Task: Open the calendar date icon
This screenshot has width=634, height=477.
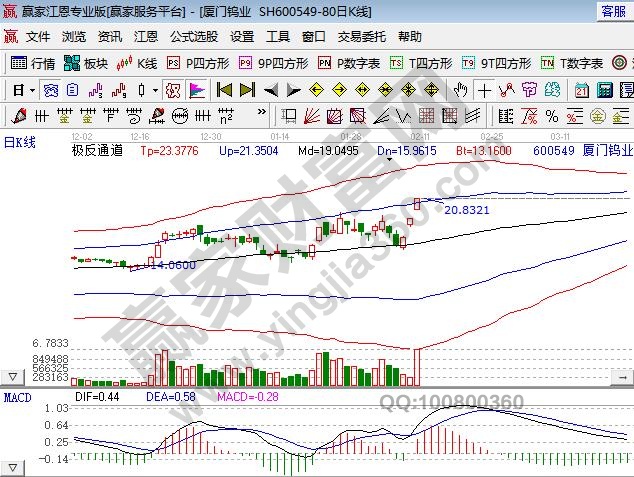Action: tap(581, 90)
